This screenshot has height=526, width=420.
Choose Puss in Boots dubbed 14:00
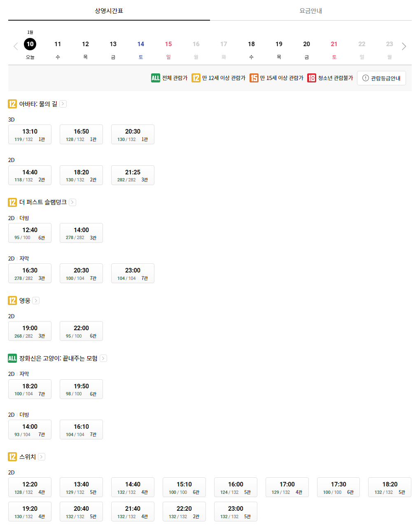click(30, 430)
